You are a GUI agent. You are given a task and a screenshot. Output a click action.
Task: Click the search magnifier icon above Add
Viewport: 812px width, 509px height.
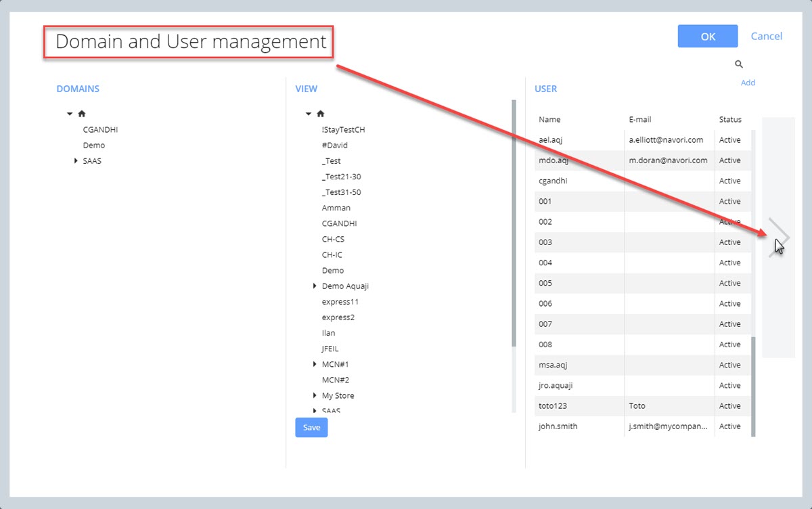739,64
